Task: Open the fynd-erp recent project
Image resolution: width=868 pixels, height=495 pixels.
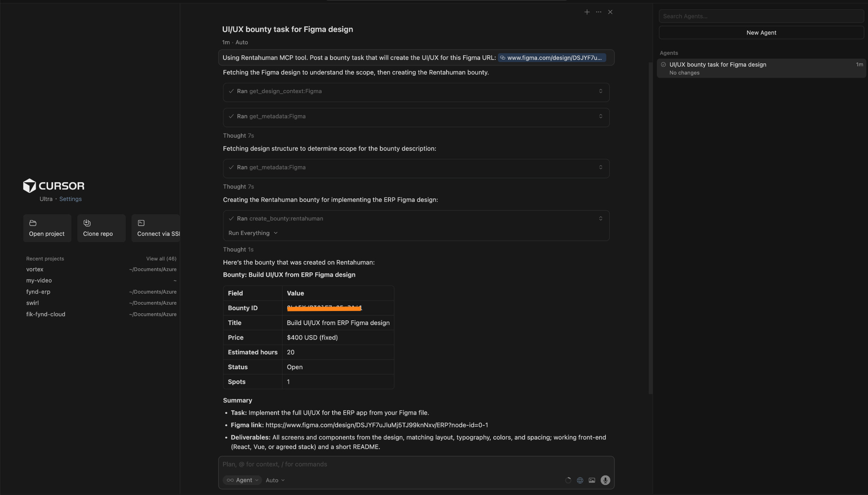Action: tap(38, 292)
